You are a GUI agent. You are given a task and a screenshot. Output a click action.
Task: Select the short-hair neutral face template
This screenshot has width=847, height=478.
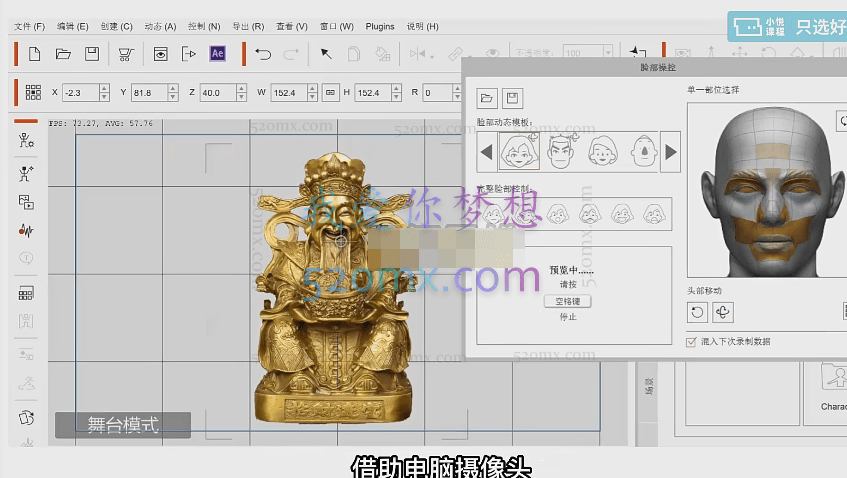(602, 151)
